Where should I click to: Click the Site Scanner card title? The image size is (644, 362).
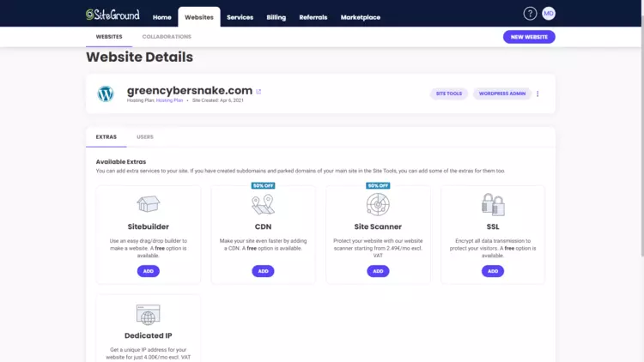point(378,226)
